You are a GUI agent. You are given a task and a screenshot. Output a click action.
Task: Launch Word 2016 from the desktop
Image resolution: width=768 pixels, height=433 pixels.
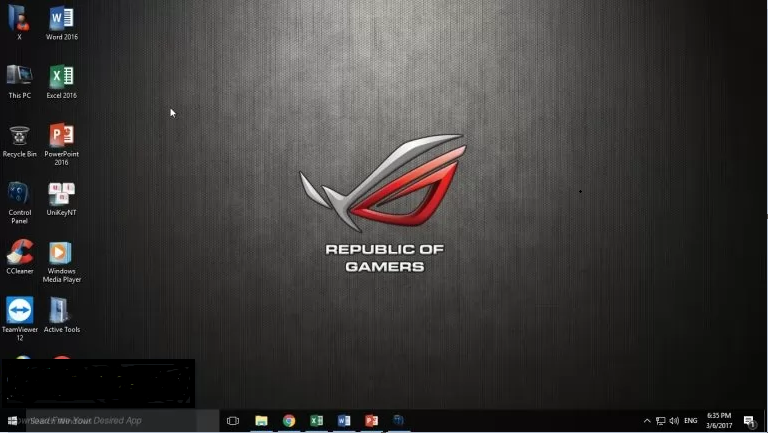(61, 22)
